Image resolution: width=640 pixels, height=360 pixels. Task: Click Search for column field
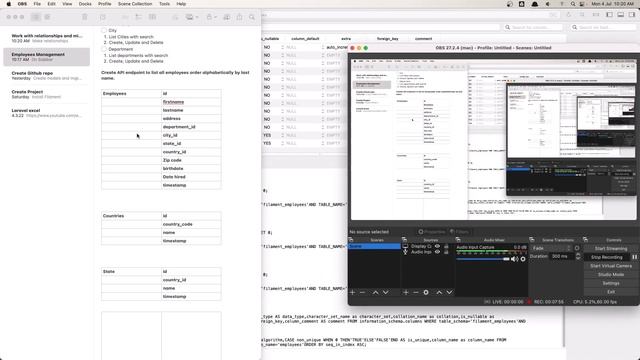coord(532,27)
